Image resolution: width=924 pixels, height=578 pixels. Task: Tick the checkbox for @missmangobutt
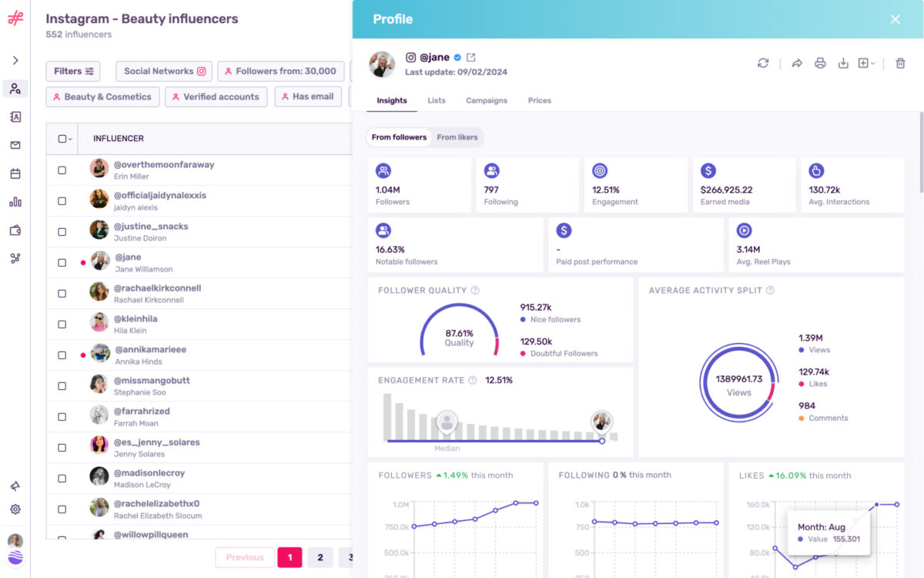pos(63,385)
